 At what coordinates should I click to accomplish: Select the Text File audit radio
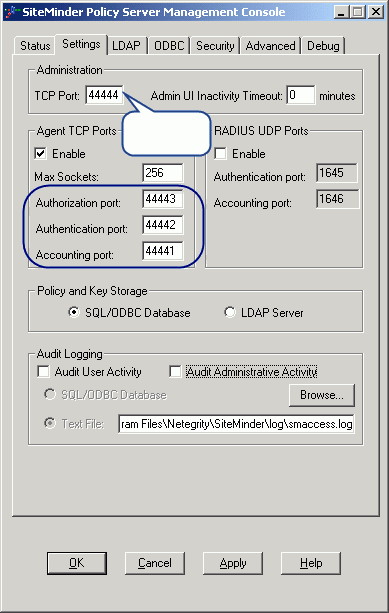point(50,423)
